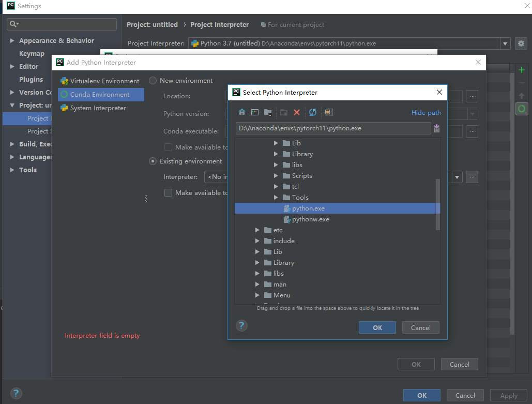
Task: Click the file tree vertical scrollbar
Action: (438, 204)
